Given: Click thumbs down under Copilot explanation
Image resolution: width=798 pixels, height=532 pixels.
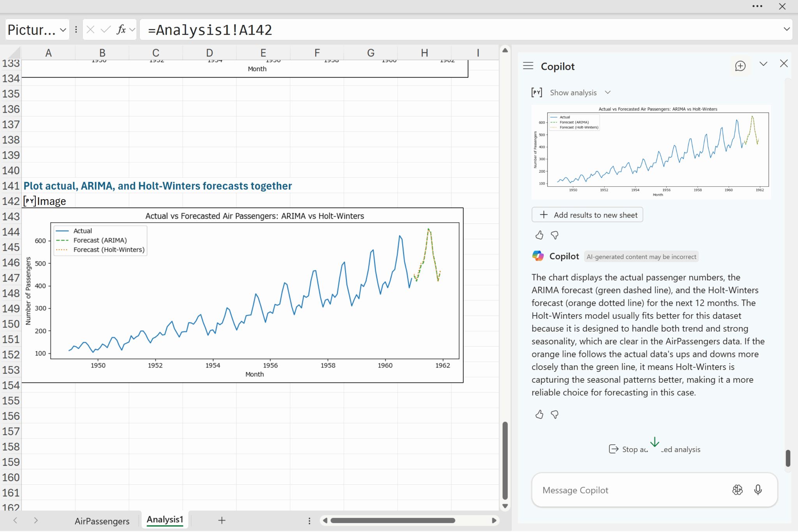Looking at the screenshot, I should (x=554, y=414).
